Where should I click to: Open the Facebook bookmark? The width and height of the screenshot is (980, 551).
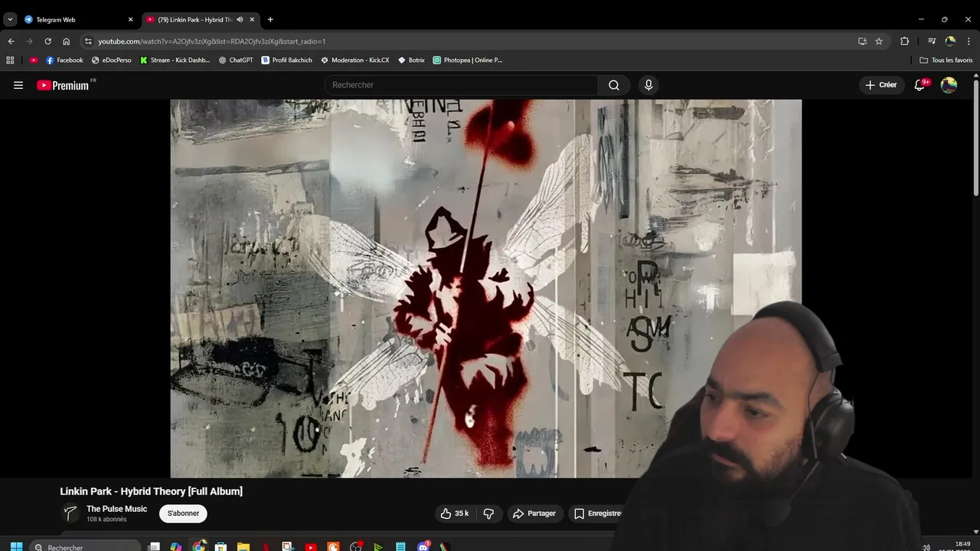tap(64, 60)
